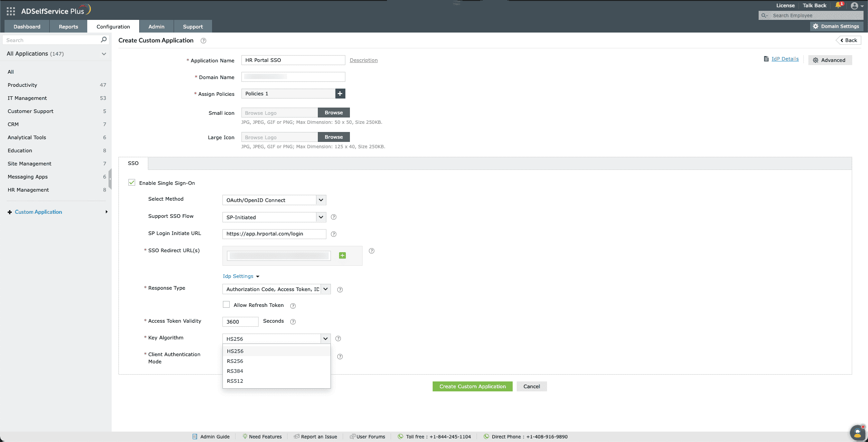The width and height of the screenshot is (868, 442).
Task: Click the Report an Issue icon
Action: coord(297,436)
